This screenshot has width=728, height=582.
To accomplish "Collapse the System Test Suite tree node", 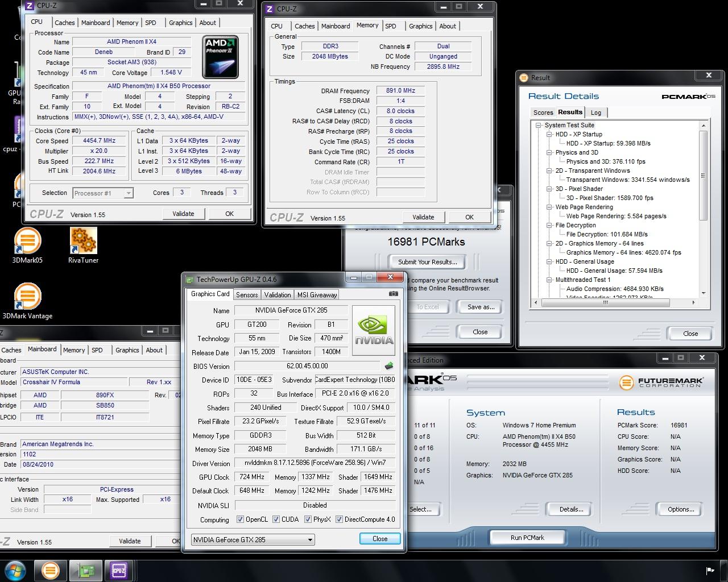I will (539, 125).
